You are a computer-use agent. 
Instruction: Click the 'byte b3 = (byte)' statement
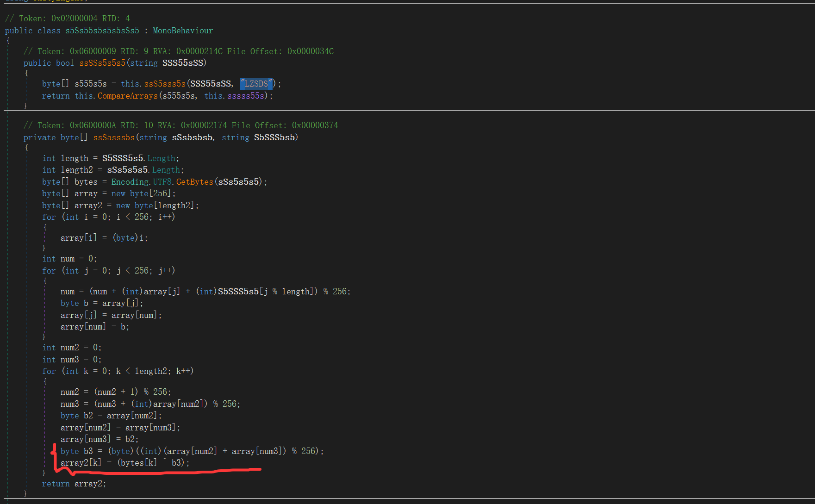[192, 451]
